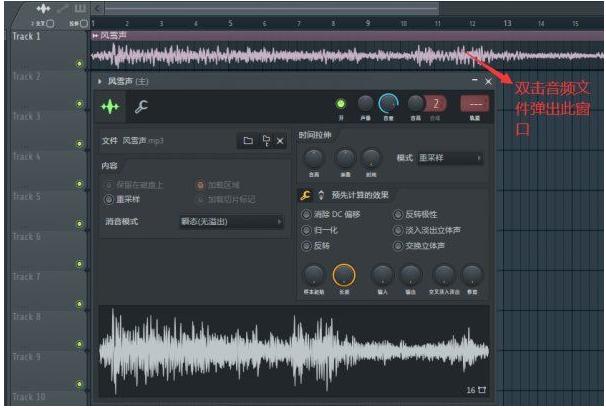
Task: Open the 风雪声 clip menu arrow on Track 1
Action: tap(95, 36)
